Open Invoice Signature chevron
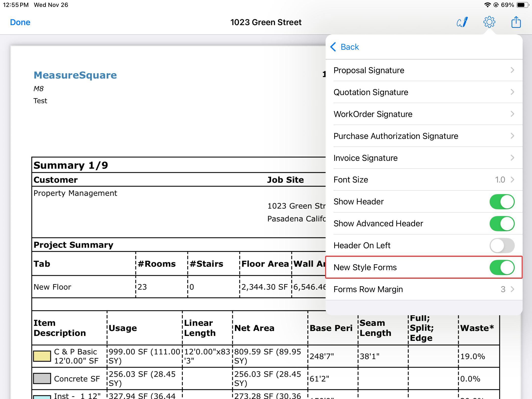The image size is (532, 399). click(512, 158)
